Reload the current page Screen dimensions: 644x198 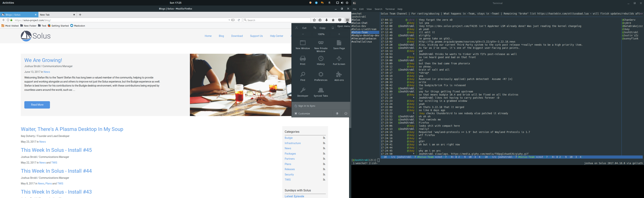coord(239,20)
